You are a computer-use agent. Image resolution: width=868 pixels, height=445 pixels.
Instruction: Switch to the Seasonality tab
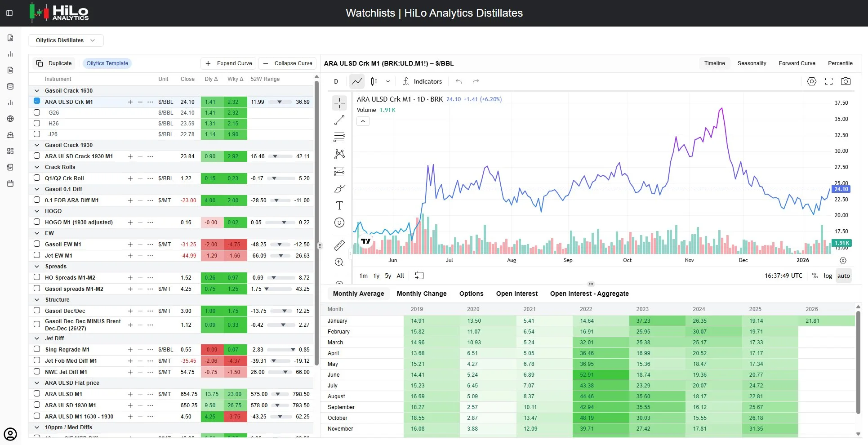[x=752, y=63]
